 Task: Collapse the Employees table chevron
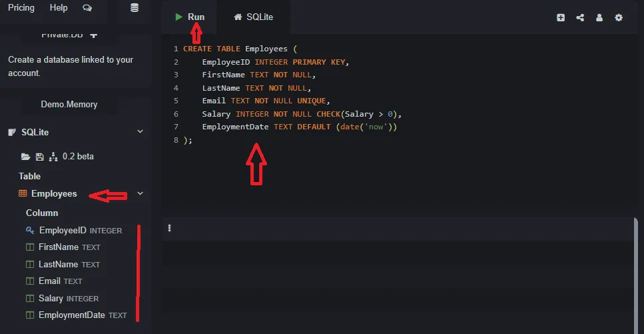pyautogui.click(x=140, y=193)
